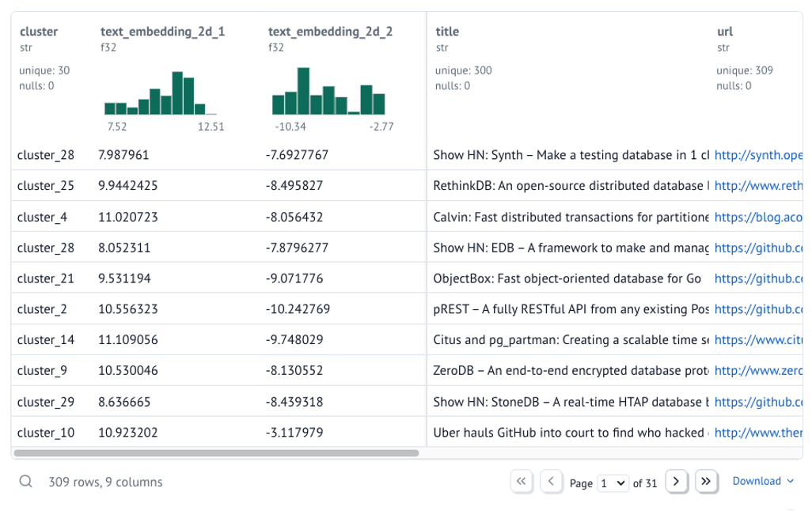Select the url column header
The image size is (812, 511).
(x=725, y=32)
